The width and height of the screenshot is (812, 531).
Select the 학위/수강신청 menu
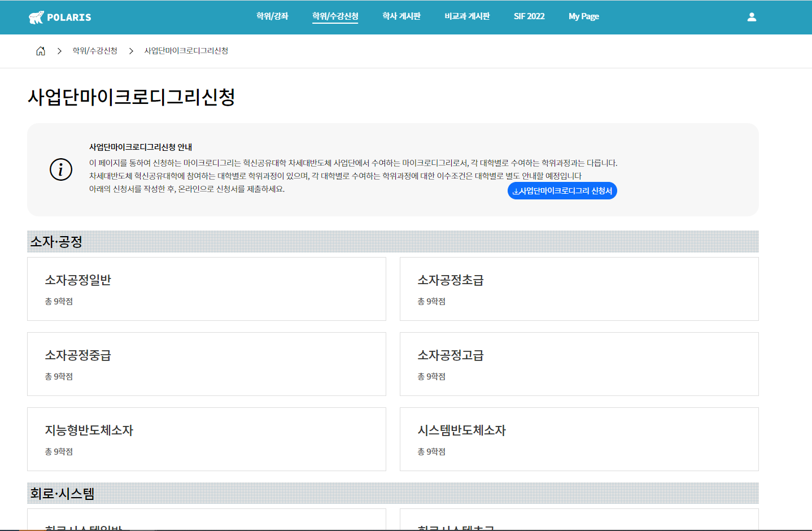click(335, 16)
